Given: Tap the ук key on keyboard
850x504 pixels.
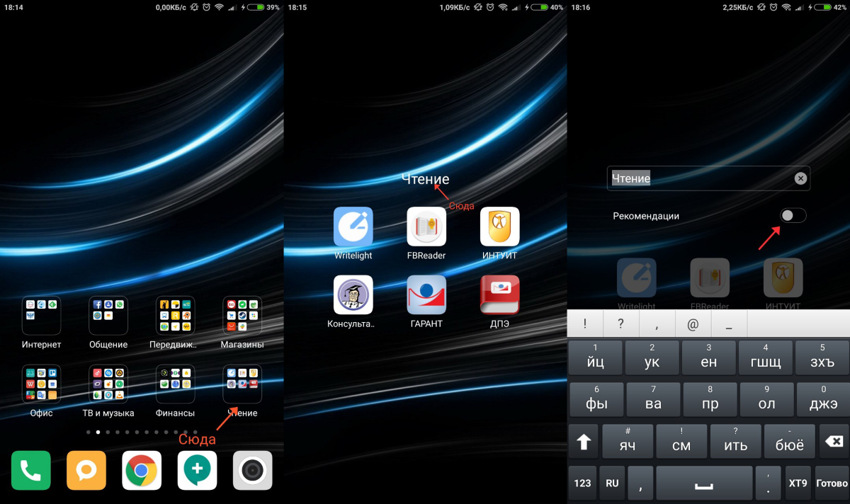Looking at the screenshot, I should point(652,357).
